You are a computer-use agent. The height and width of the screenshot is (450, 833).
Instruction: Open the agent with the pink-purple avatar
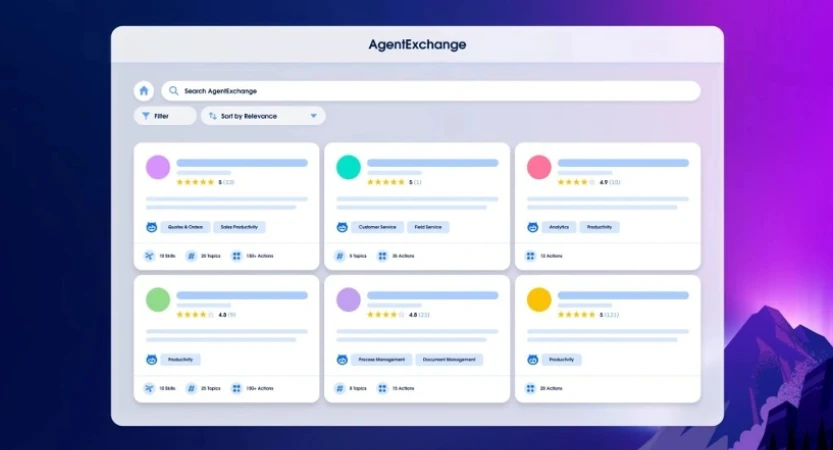[158, 167]
